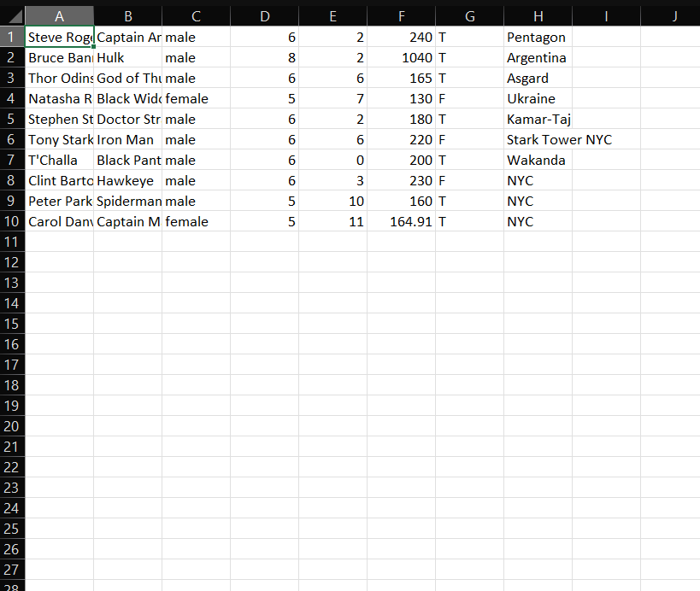Click the Wakanda cell
700x591 pixels.
(538, 160)
